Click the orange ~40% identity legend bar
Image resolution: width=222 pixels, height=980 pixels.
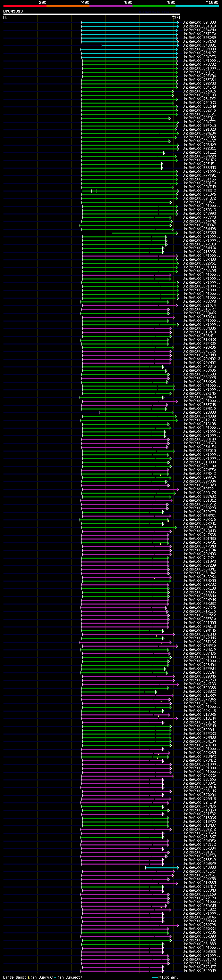click(68, 6)
